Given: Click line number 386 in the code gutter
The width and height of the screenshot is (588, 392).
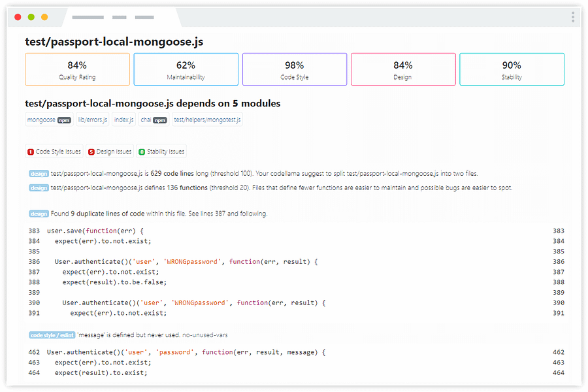Looking at the screenshot, I should click(34, 262).
